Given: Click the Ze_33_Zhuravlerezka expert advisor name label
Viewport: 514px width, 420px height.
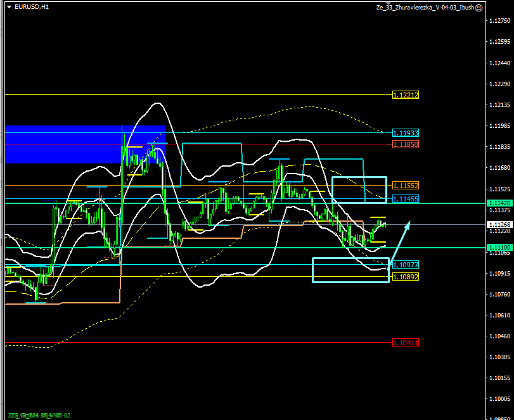Looking at the screenshot, I should [425, 8].
